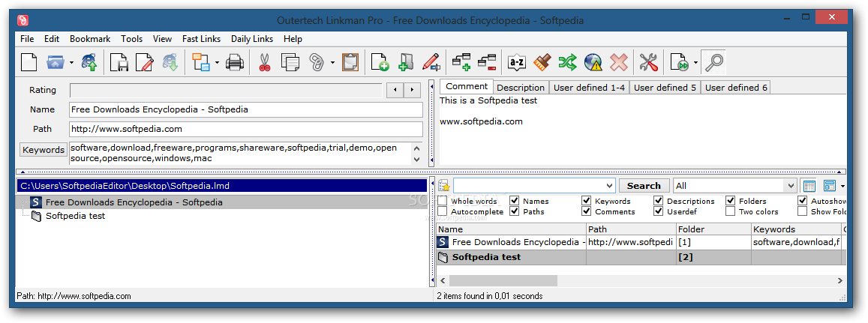
Task: Enable the Whole words checkbox
Action: point(443,201)
